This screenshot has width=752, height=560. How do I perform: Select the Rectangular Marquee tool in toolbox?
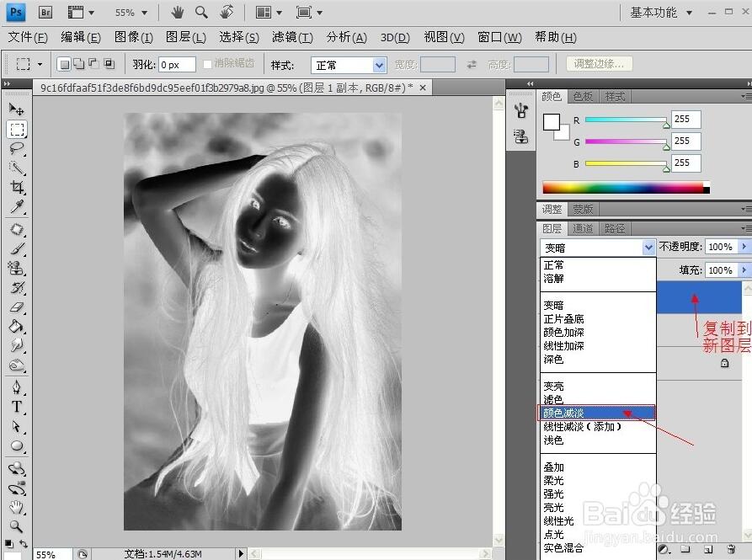(x=17, y=129)
